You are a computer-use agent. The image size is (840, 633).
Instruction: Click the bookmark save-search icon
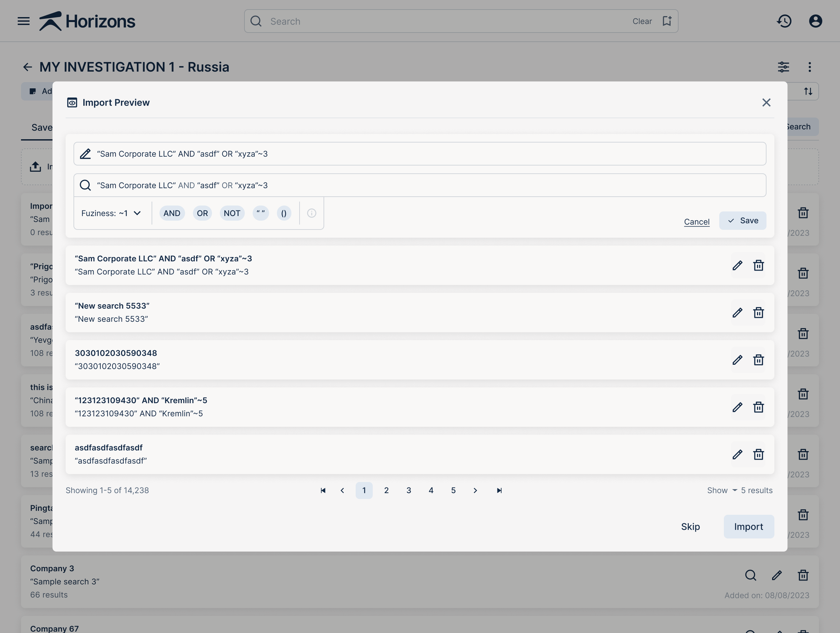point(667,21)
